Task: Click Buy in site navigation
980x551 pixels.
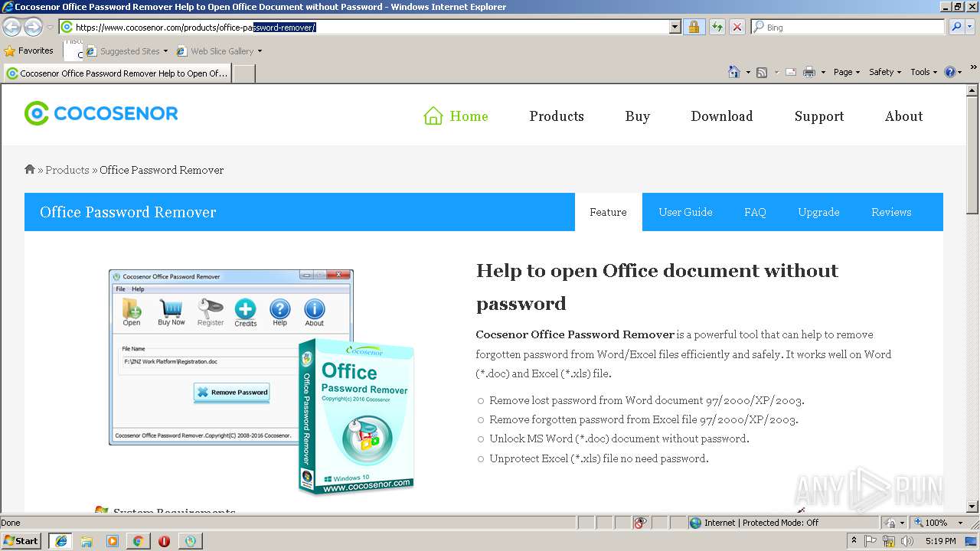Action: coord(637,116)
